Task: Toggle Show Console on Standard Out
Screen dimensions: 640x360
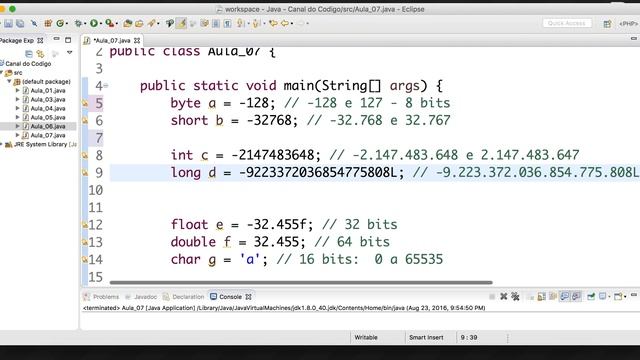Action: (564, 297)
